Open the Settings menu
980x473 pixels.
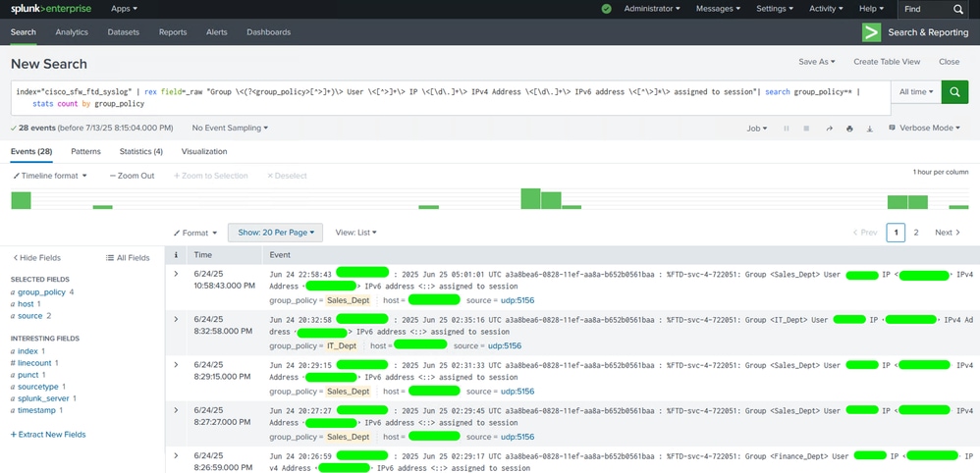[x=775, y=9]
